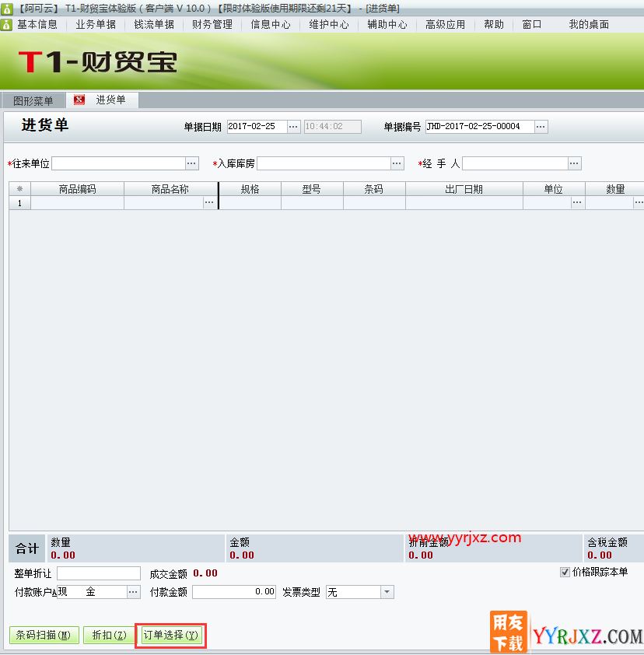644x655 pixels.
Task: Click the 单位 column header
Action: click(554, 189)
